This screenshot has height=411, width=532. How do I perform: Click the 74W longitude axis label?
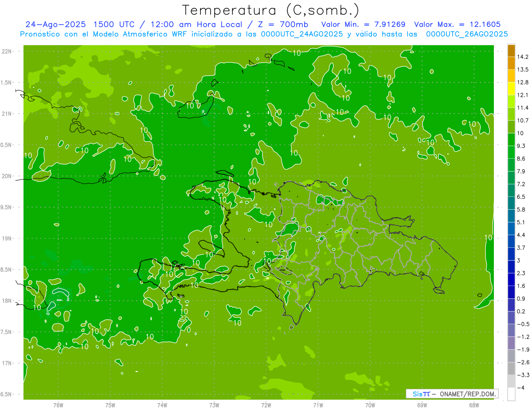click(x=162, y=405)
